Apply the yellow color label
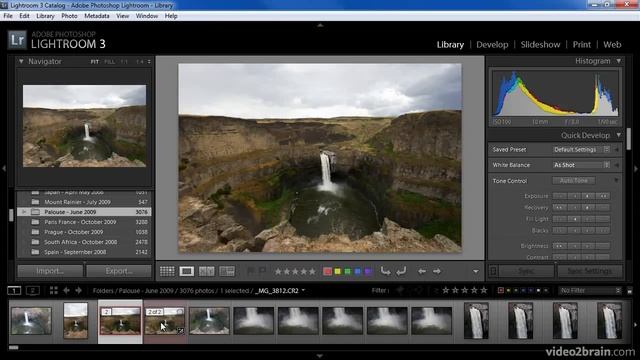640x360 pixels. 337,271
